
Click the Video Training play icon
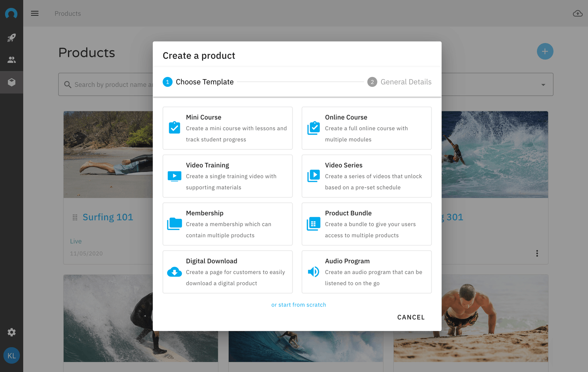(x=174, y=176)
